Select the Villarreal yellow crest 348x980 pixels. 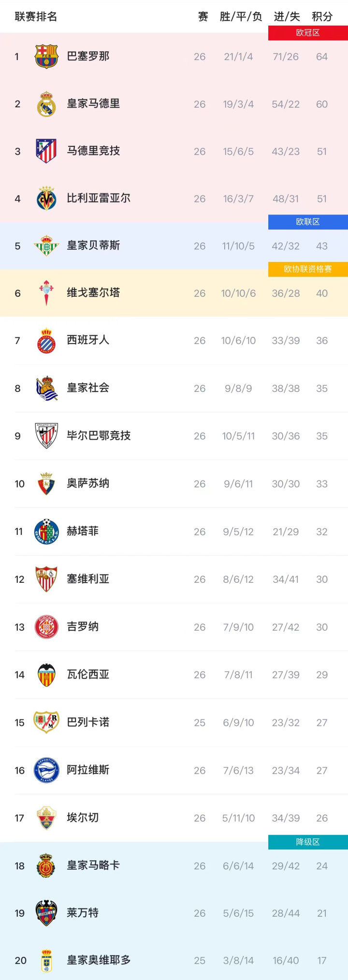coord(46,199)
